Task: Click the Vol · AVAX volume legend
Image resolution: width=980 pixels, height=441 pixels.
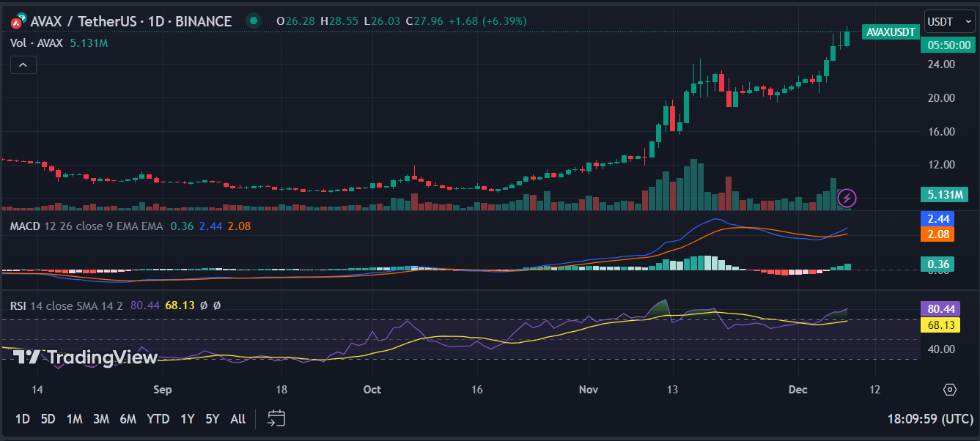Action: click(37, 43)
